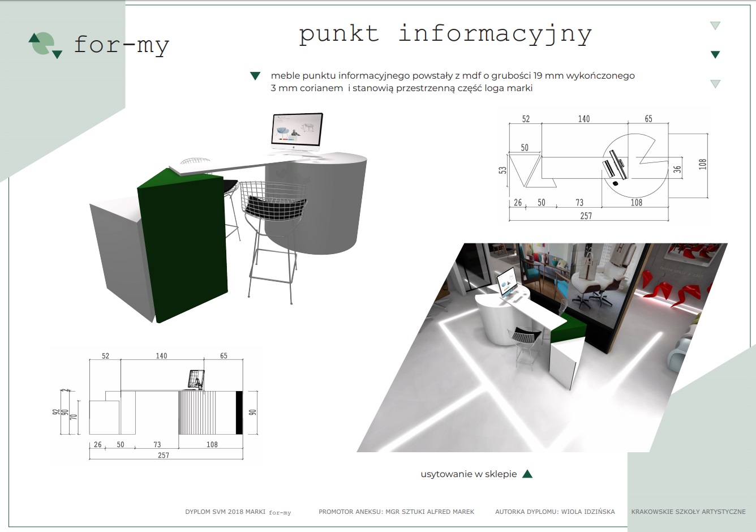Click the dark green triangle at top right
756x532 pixels.
click(x=715, y=54)
